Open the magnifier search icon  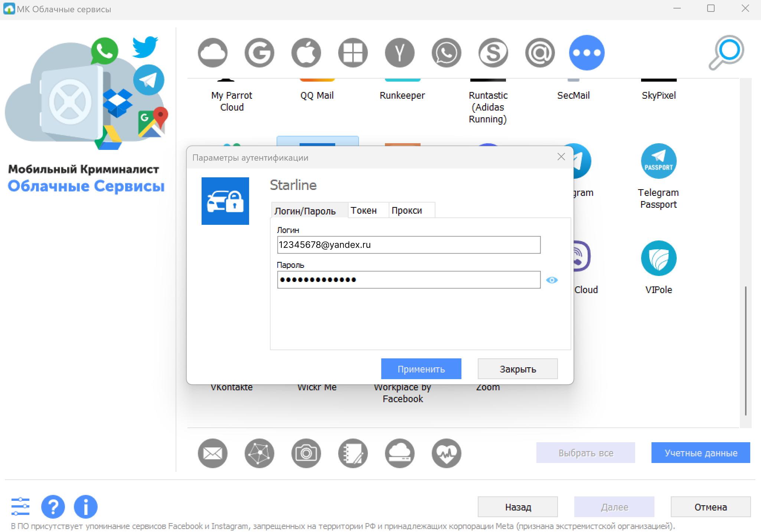point(726,52)
